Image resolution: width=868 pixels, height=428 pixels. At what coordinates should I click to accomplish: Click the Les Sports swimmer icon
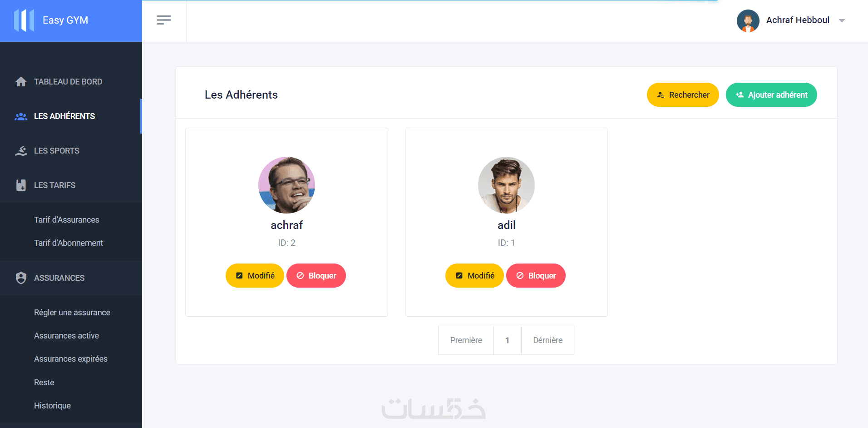point(21,151)
